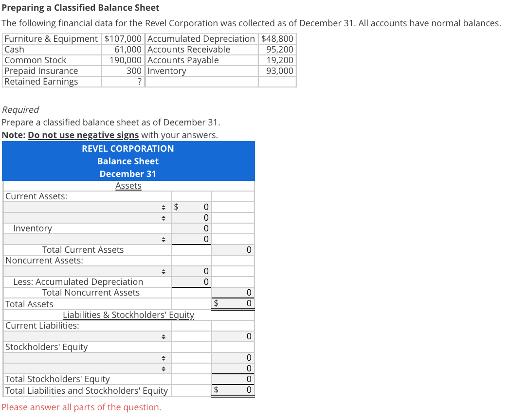Viewport: 509px width, 420px height.
Task: Click the amount field next to the dollar sign
Action: pos(197,207)
